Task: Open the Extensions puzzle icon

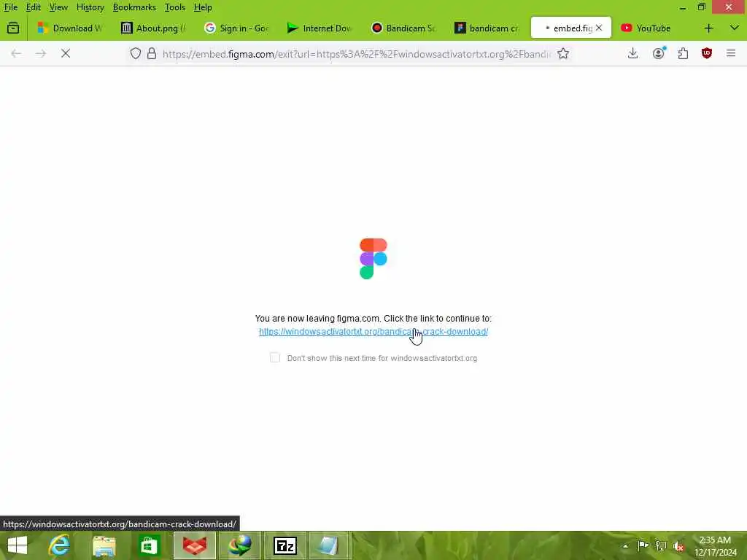Action: (x=683, y=53)
